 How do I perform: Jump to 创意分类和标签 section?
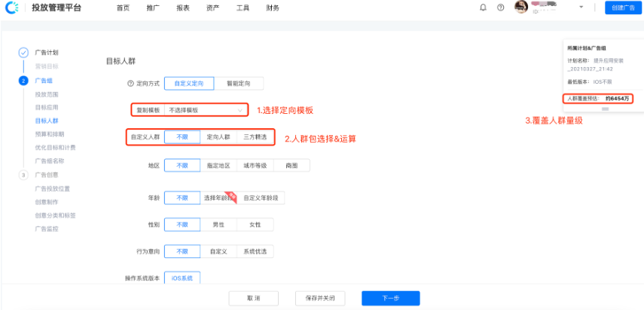pos(55,216)
